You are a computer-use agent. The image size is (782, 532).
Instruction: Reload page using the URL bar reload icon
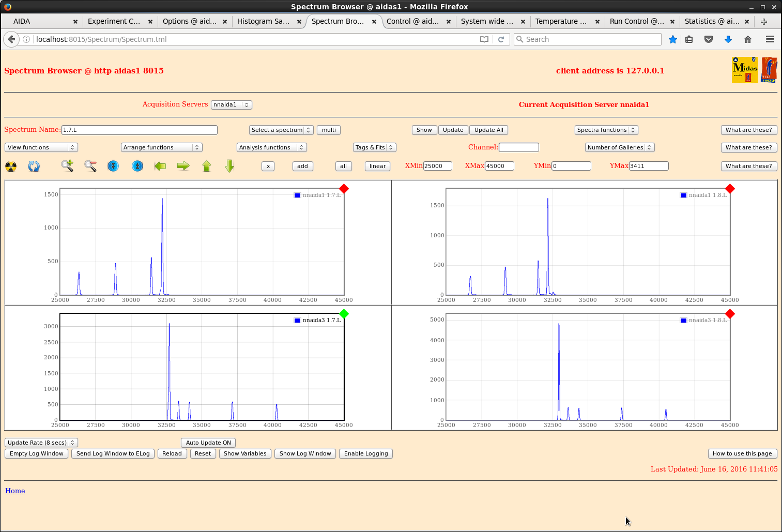click(501, 39)
